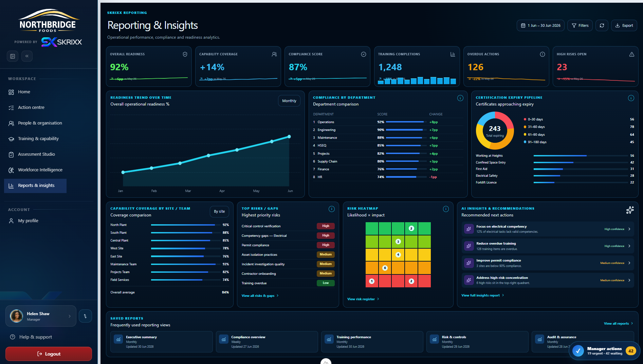
Task: Click the Training performance report chart icon
Action: click(329, 339)
